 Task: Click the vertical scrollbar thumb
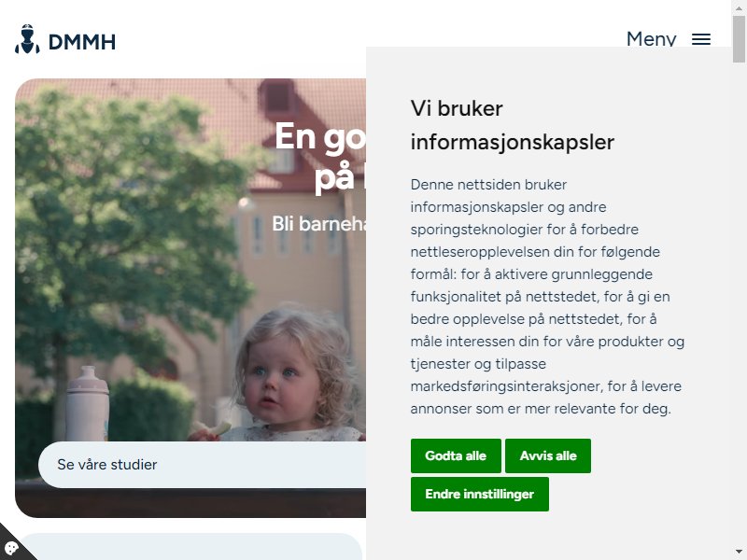pyautogui.click(x=739, y=38)
